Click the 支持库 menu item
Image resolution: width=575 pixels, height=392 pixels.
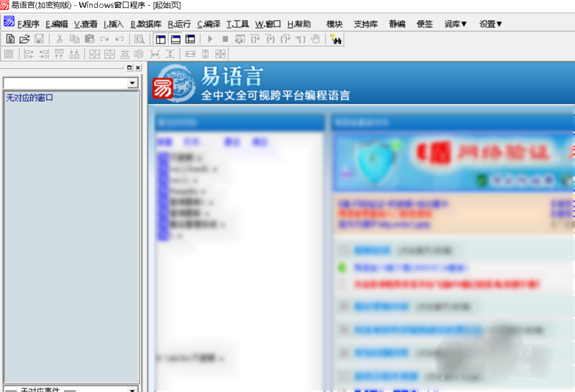pos(366,24)
